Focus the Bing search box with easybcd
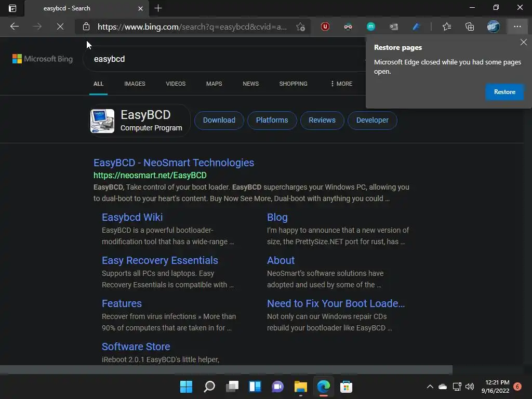 click(x=224, y=59)
